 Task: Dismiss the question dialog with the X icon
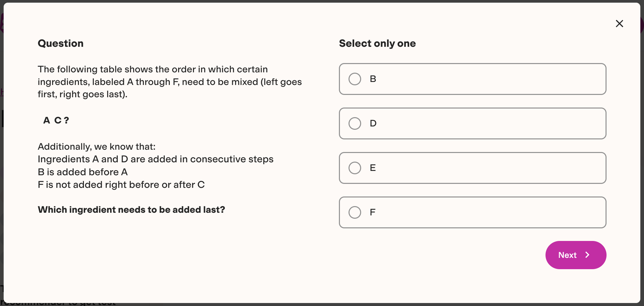point(619,24)
